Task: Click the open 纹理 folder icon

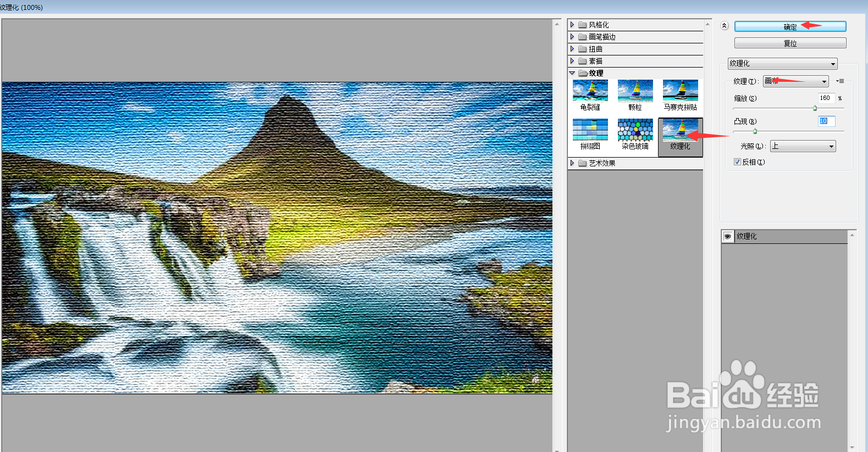Action: [583, 73]
